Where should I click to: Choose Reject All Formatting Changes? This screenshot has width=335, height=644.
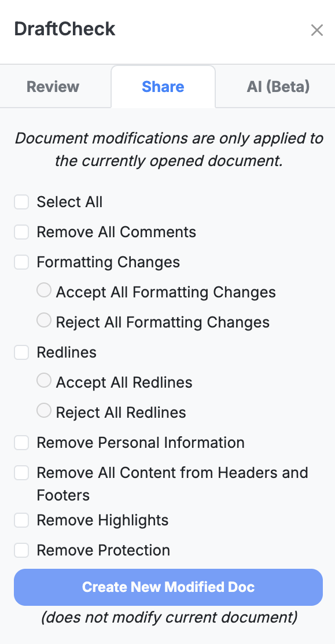[x=44, y=320]
